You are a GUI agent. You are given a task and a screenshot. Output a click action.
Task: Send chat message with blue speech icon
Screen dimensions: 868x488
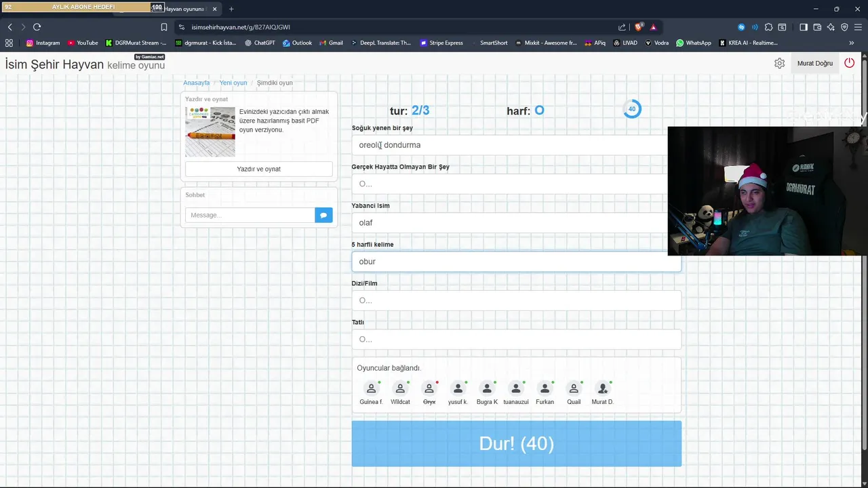click(323, 215)
